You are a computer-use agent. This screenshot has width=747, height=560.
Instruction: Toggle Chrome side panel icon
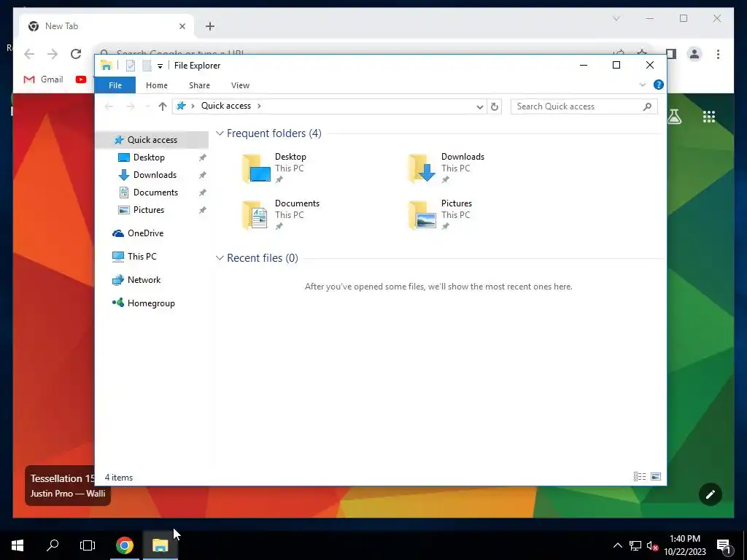(x=671, y=54)
